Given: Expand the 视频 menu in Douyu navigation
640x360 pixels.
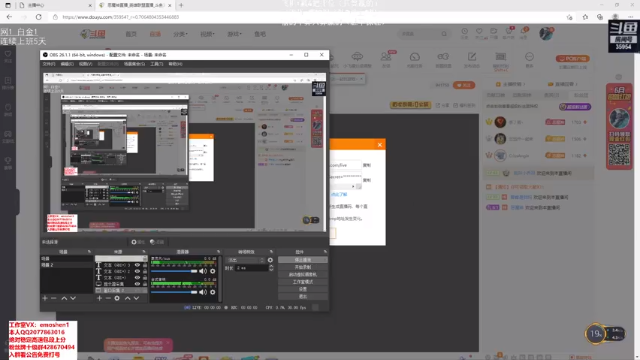Looking at the screenshot, I should click(207, 34).
